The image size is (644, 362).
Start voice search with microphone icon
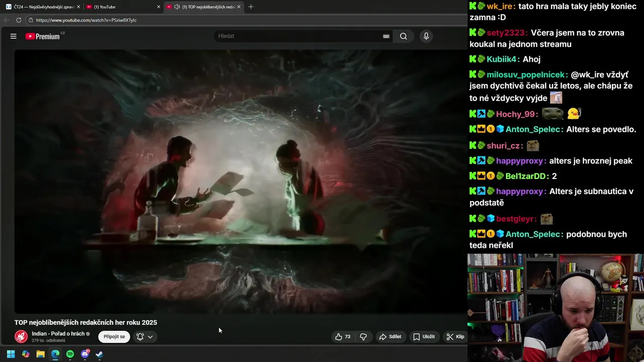click(426, 36)
